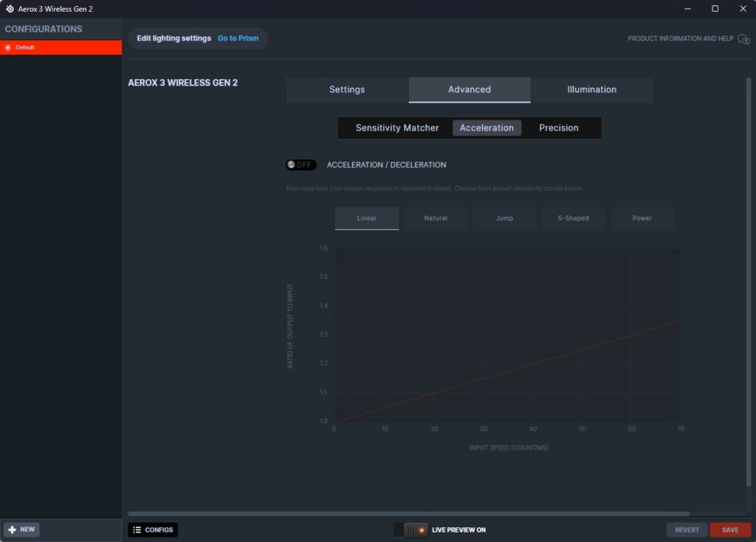Toggle Acceleration / Deceleration switch on
This screenshot has width=756, height=542.
[x=301, y=165]
